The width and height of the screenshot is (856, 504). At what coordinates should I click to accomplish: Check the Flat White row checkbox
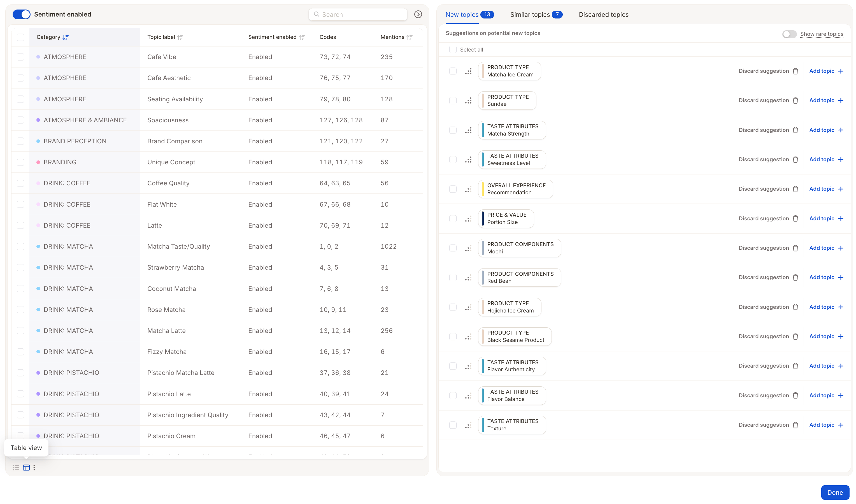(20, 204)
